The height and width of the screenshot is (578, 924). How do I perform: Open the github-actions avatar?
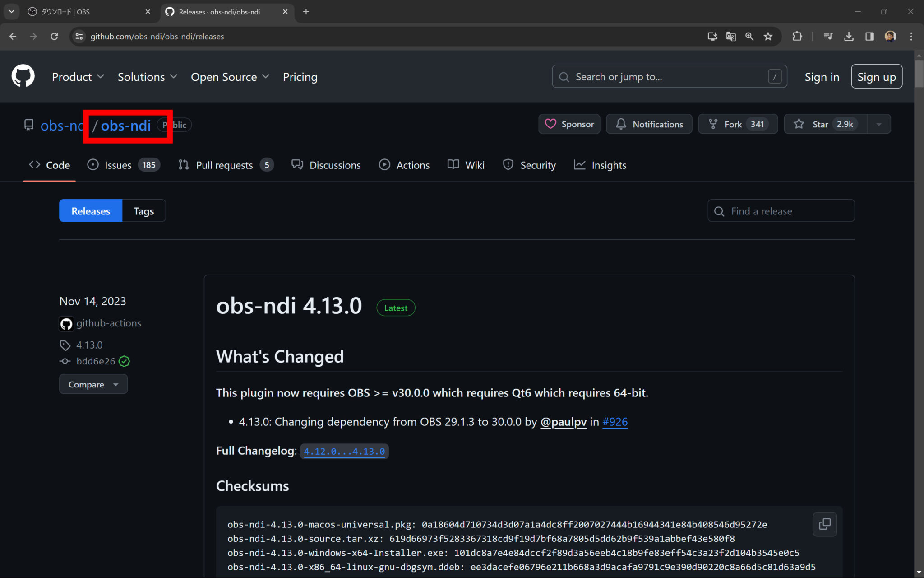click(66, 323)
